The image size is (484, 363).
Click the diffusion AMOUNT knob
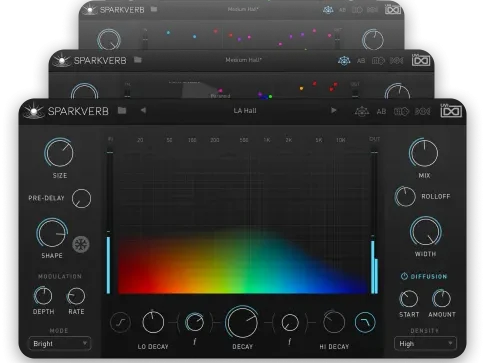[441, 298]
